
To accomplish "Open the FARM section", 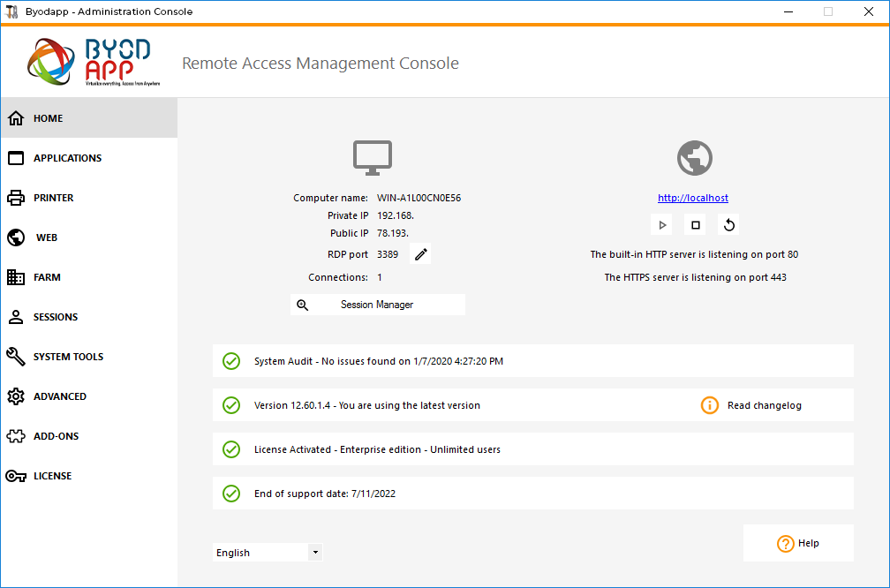I will click(x=89, y=277).
